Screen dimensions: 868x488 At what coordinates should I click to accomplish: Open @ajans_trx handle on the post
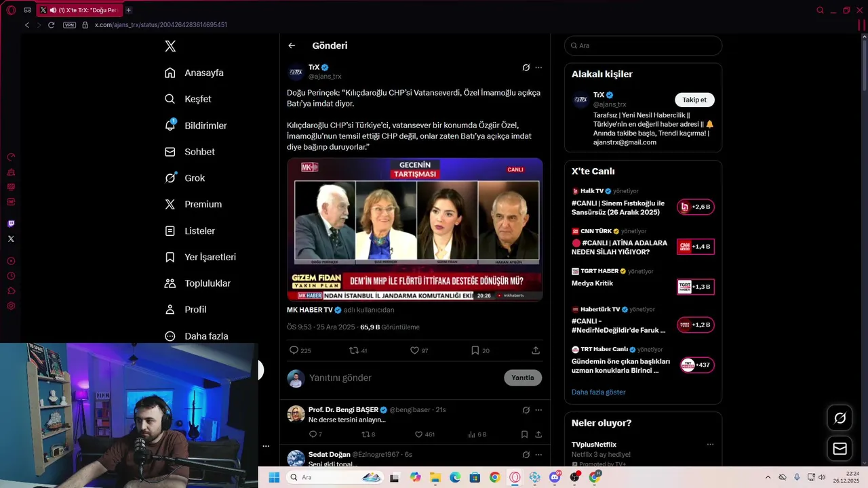[325, 77]
